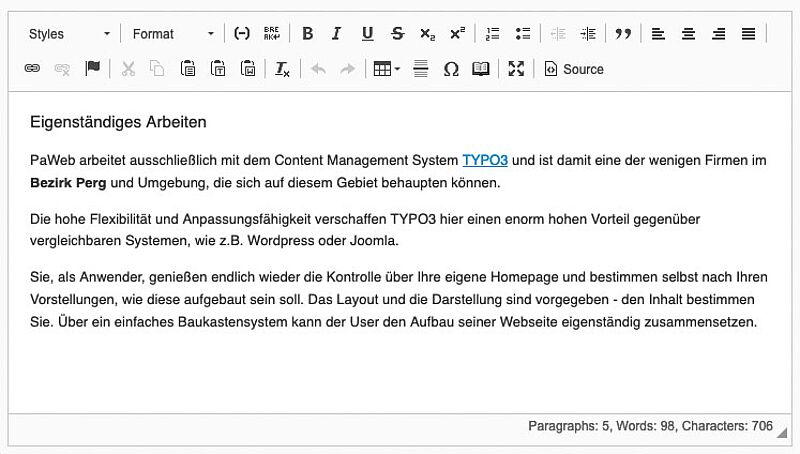This screenshot has height=454, width=800.
Task: Insert soft hyphen icon
Action: click(x=241, y=34)
